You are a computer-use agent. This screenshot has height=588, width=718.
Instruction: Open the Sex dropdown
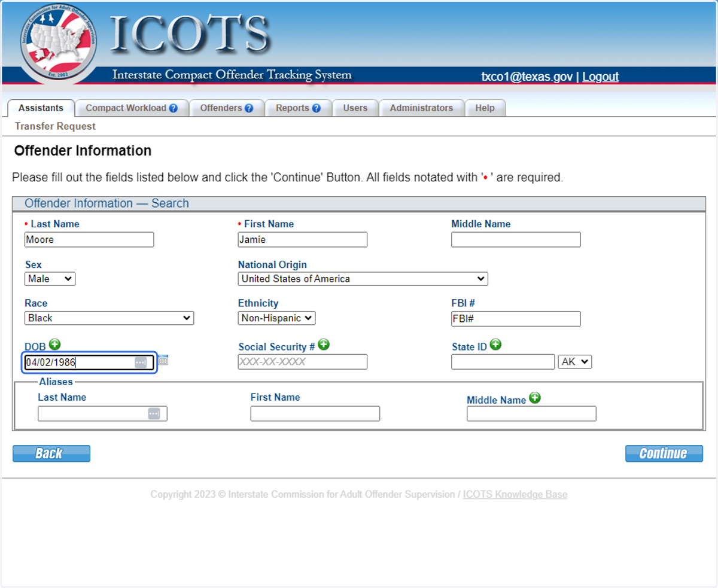click(x=50, y=279)
